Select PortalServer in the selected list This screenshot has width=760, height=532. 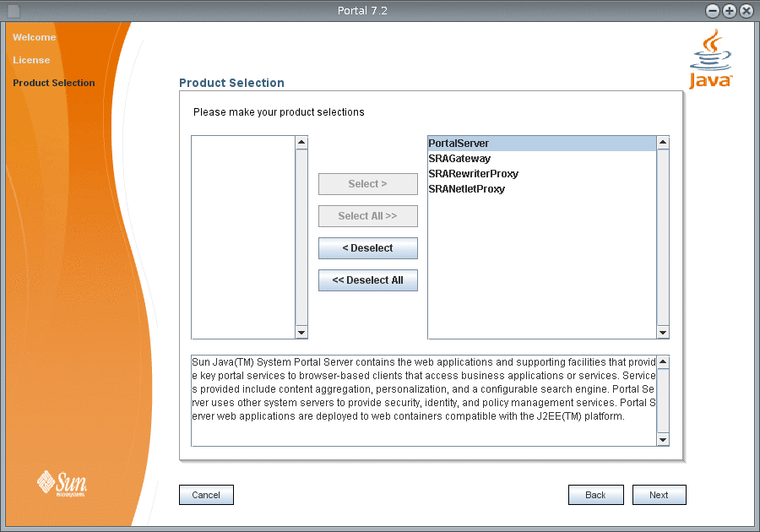(542, 144)
